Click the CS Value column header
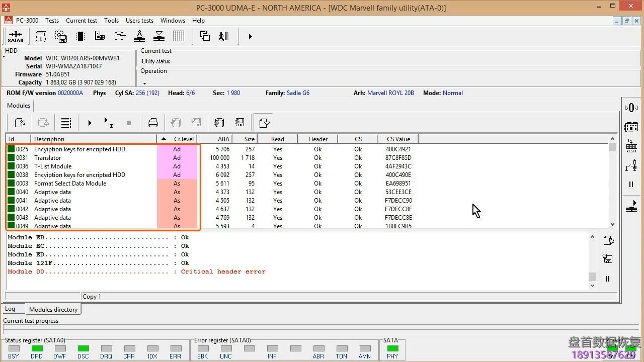The height and width of the screenshot is (362, 644). (398, 139)
